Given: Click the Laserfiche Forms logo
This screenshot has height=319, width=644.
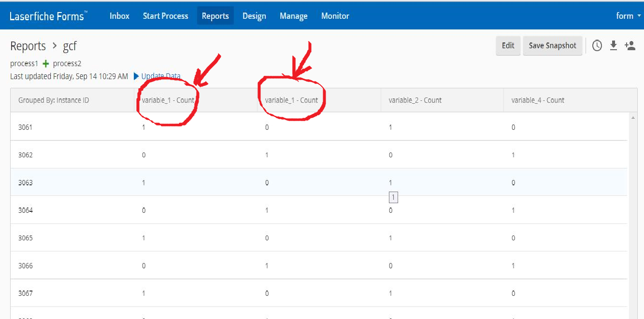Looking at the screenshot, I should [48, 16].
